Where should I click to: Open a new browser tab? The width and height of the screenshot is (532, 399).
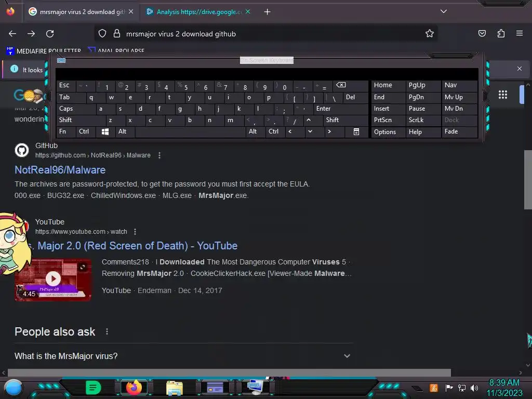pos(268,12)
